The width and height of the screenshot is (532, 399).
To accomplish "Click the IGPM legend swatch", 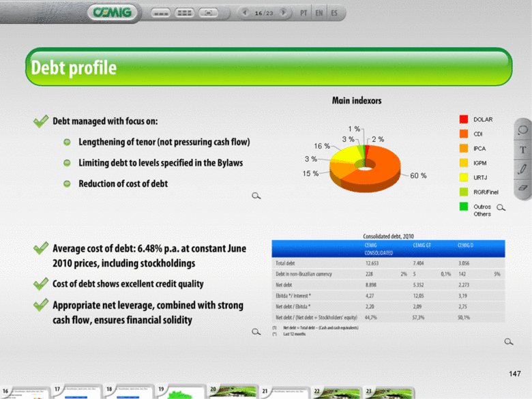I will click(464, 163).
